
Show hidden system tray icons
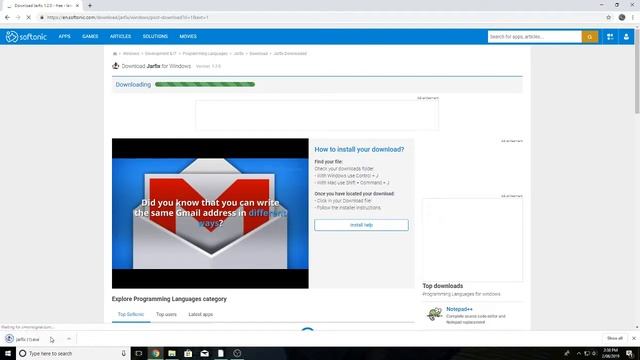click(578, 353)
